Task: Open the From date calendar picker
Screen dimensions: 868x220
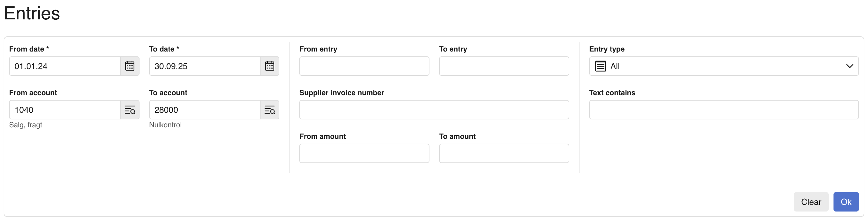Action: coord(130,66)
